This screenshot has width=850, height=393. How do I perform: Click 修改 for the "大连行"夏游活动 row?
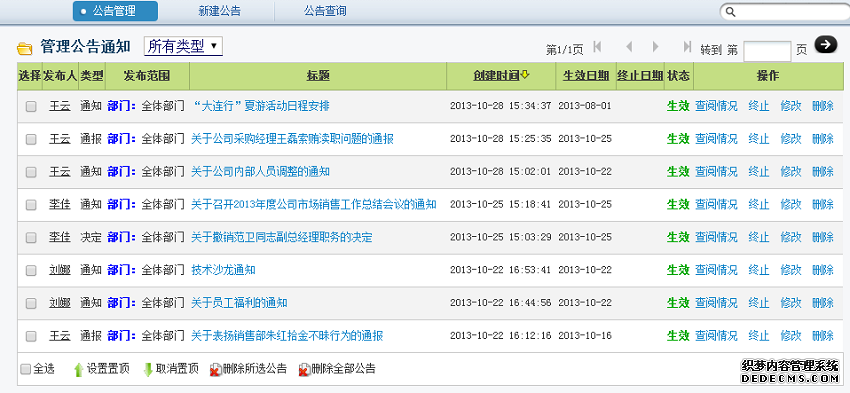(x=791, y=106)
